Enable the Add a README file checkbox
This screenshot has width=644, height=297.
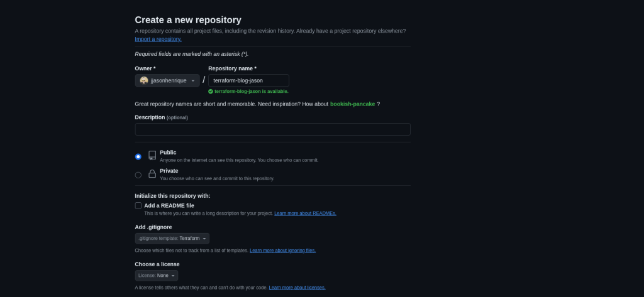coord(138,205)
